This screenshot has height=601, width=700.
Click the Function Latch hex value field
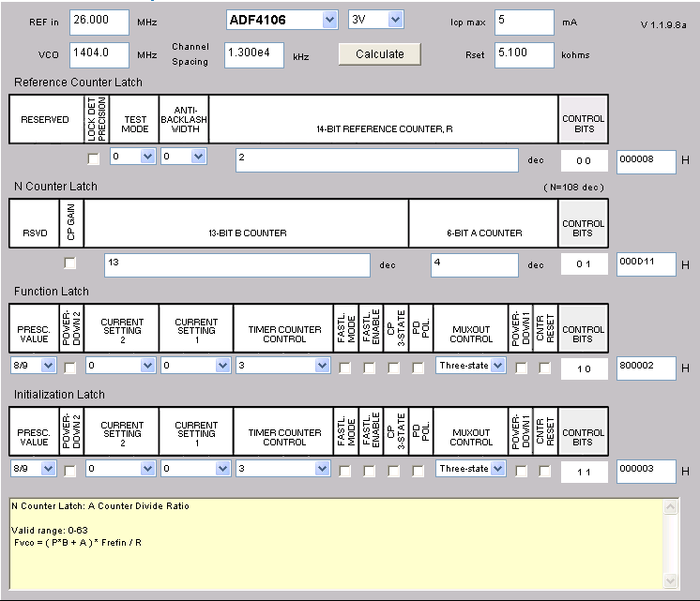pos(646,368)
